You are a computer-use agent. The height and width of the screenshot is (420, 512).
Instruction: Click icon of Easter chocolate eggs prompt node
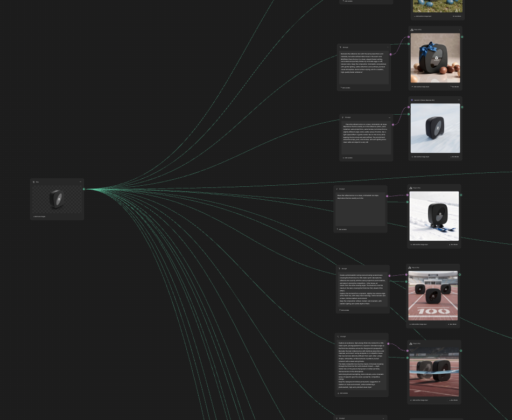(x=341, y=47)
